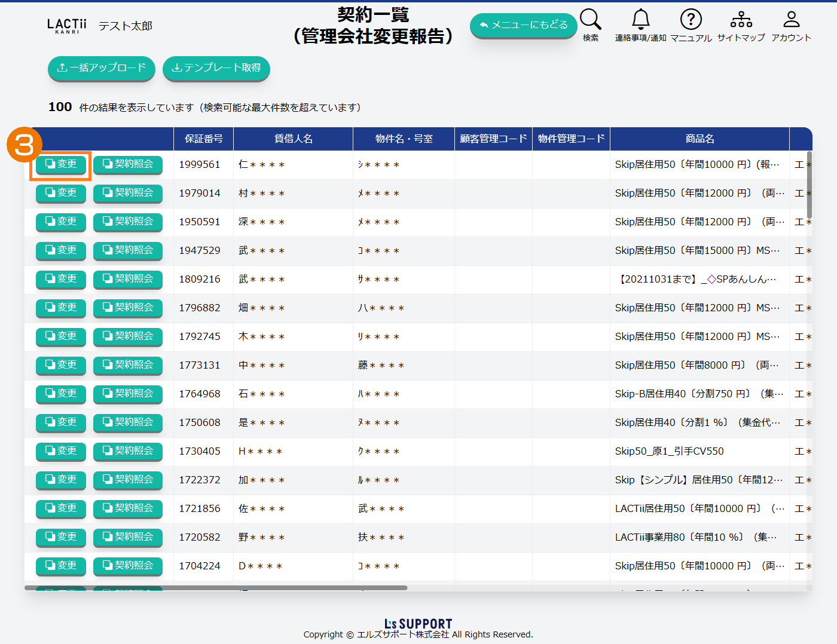Click the L's SUPPORT footer logo
The image size is (837, 644).
click(x=418, y=624)
